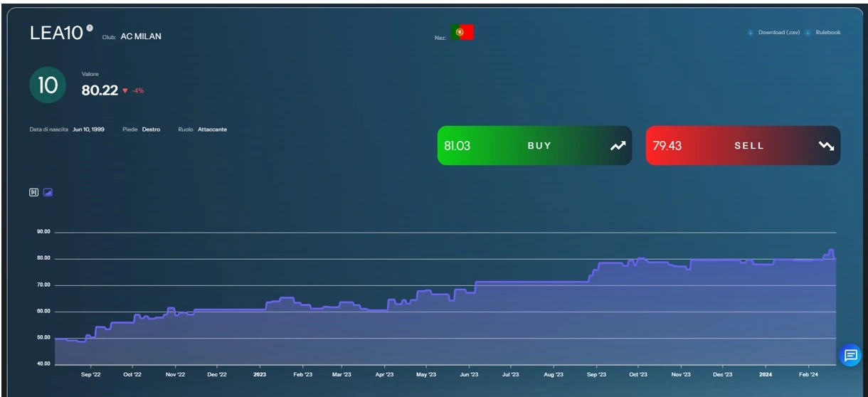Viewport: 868px width, 397px height.
Task: Buy the token at 81.03
Action: (x=534, y=146)
